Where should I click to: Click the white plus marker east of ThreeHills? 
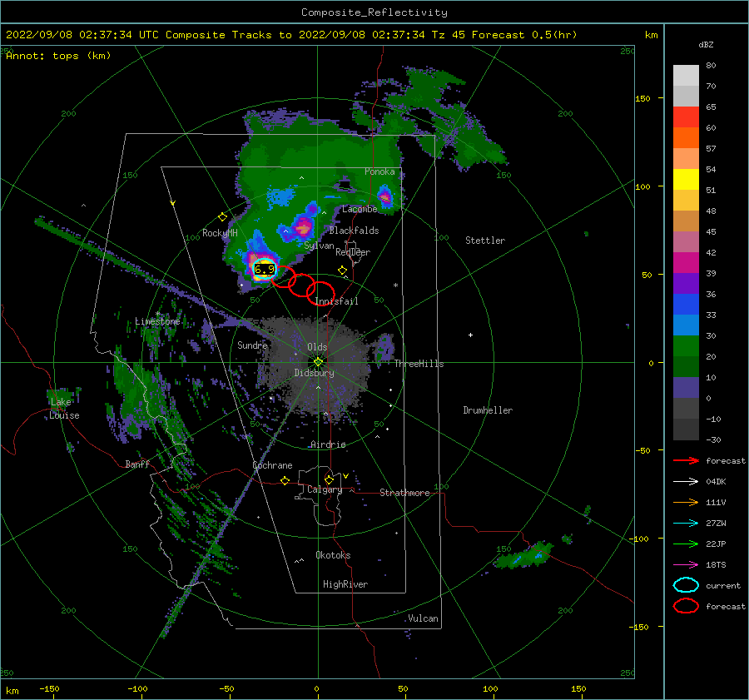click(470, 335)
